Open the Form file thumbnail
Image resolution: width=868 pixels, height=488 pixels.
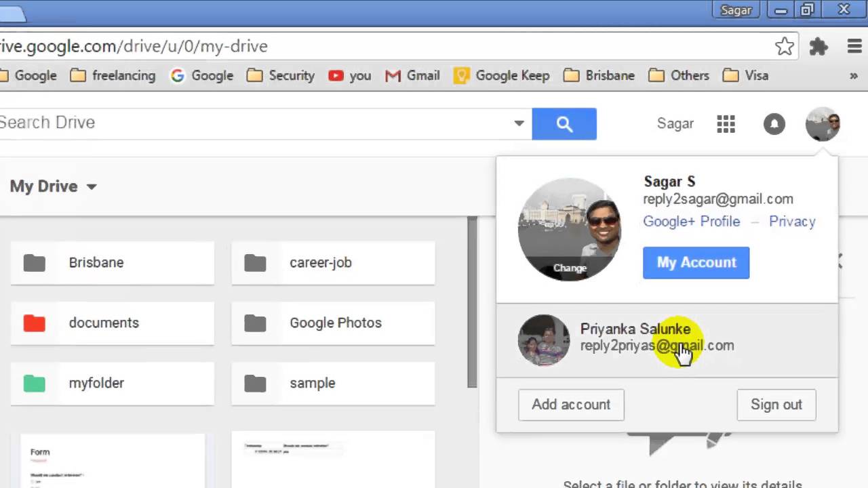[113, 461]
